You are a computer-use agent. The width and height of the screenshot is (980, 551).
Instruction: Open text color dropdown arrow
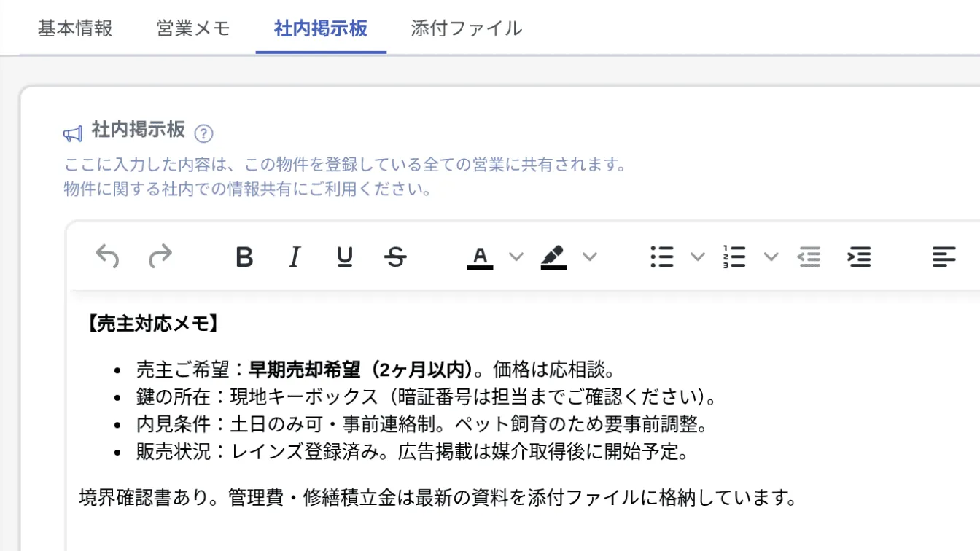[x=516, y=257]
